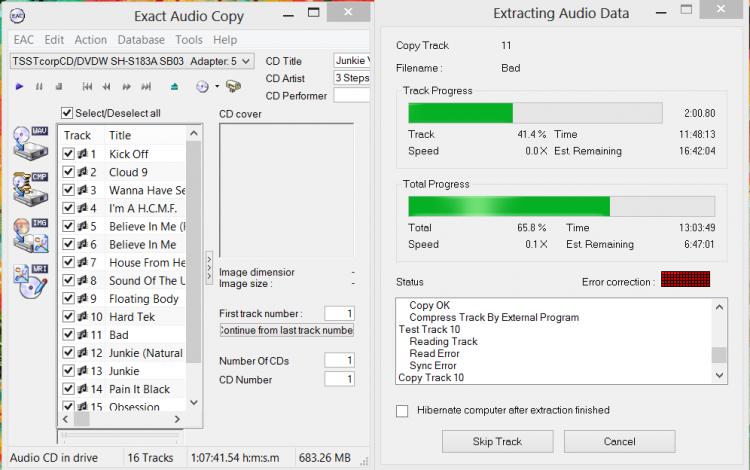Click the Stop playback button
This screenshot has width=750, height=470.
click(x=59, y=87)
